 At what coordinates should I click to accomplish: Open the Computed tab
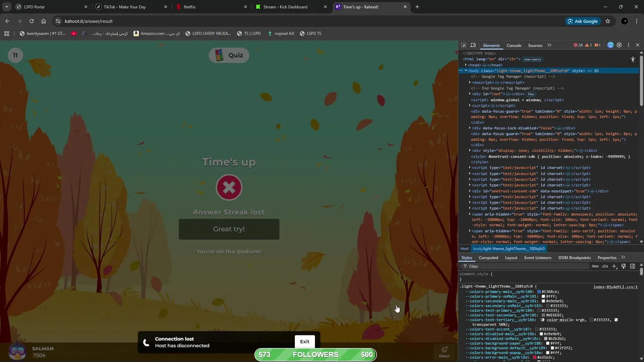click(488, 257)
